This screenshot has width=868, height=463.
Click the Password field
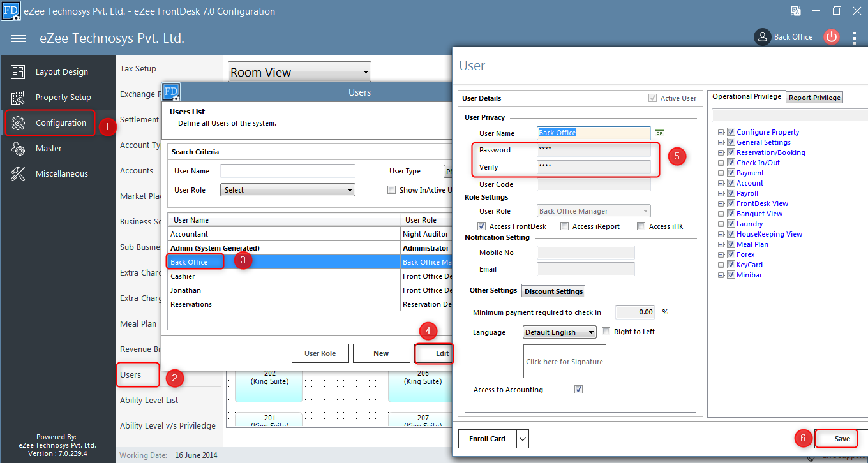tap(594, 150)
